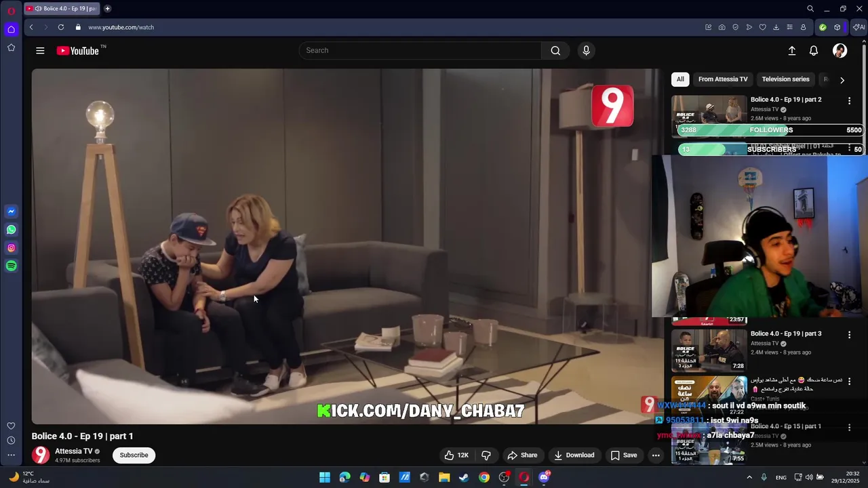This screenshot has width=868, height=488.
Task: Select the Television series chip
Action: (x=785, y=79)
